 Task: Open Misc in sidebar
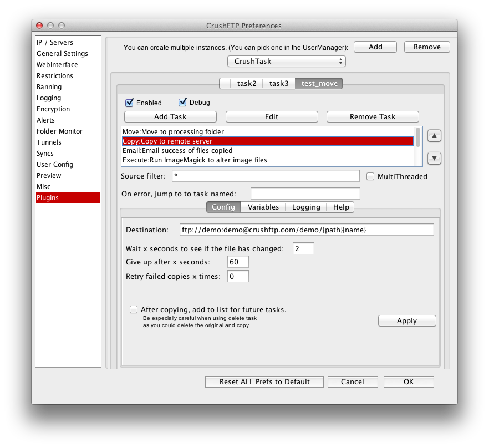pyautogui.click(x=68, y=186)
